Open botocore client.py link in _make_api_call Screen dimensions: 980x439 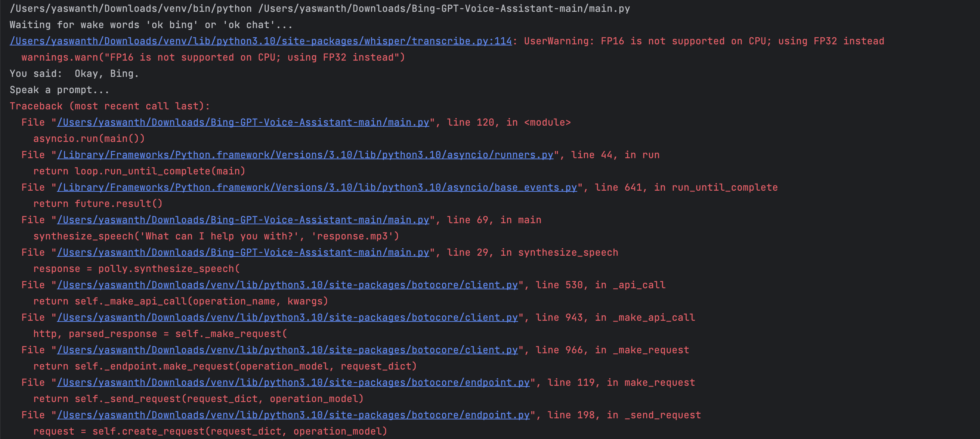(287, 317)
